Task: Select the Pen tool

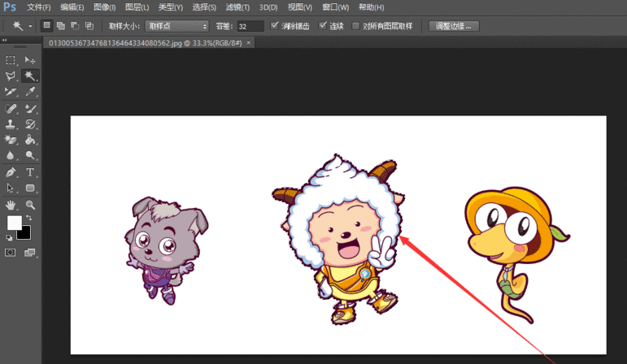Action: click(x=11, y=172)
